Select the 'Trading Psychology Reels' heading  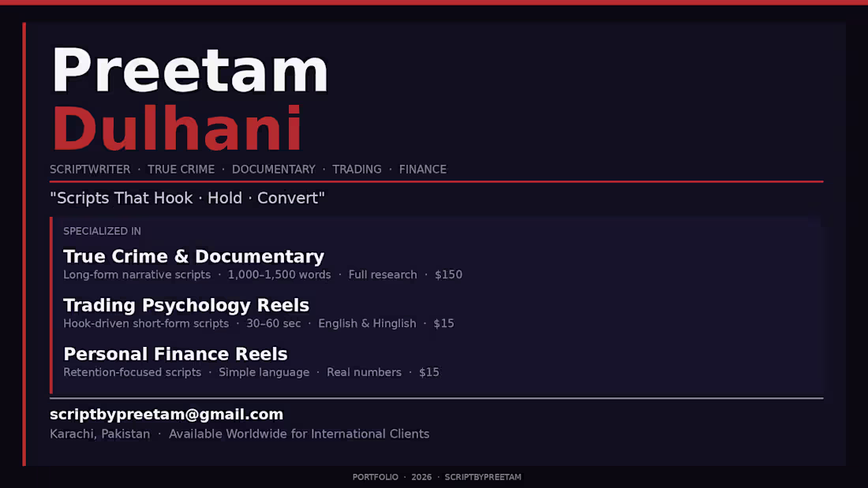(x=186, y=305)
